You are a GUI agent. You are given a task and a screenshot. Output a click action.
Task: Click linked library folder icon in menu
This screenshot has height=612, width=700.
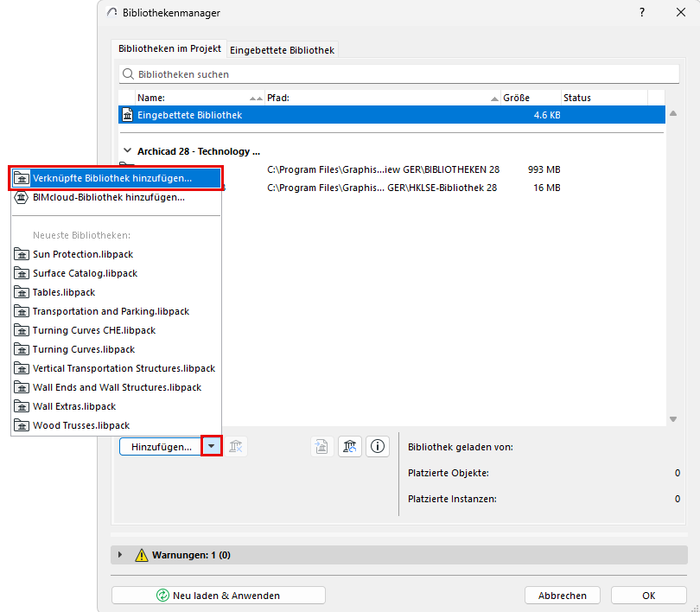pyautogui.click(x=22, y=178)
